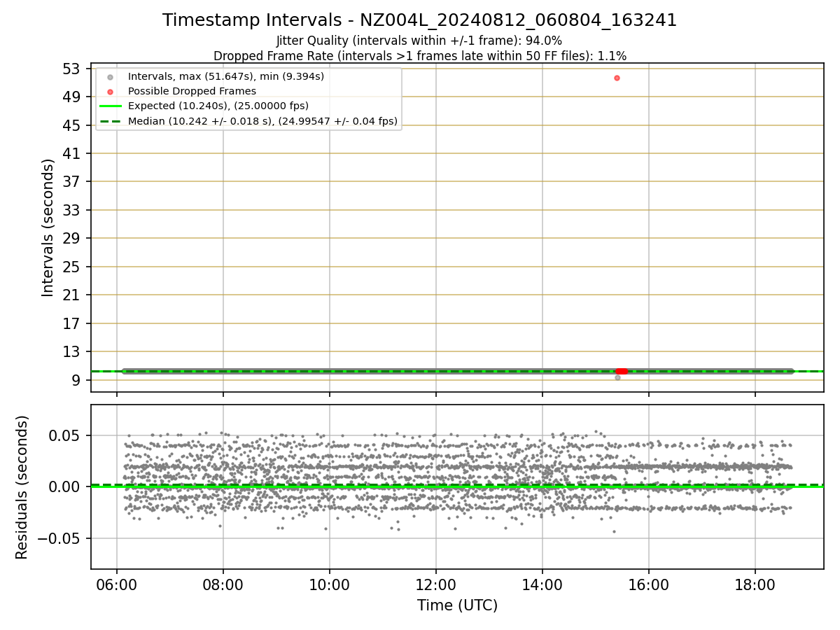Click the red dropped-frame cluster on the median line
Image resolution: width=840 pixels, height=630 pixels.
(622, 371)
